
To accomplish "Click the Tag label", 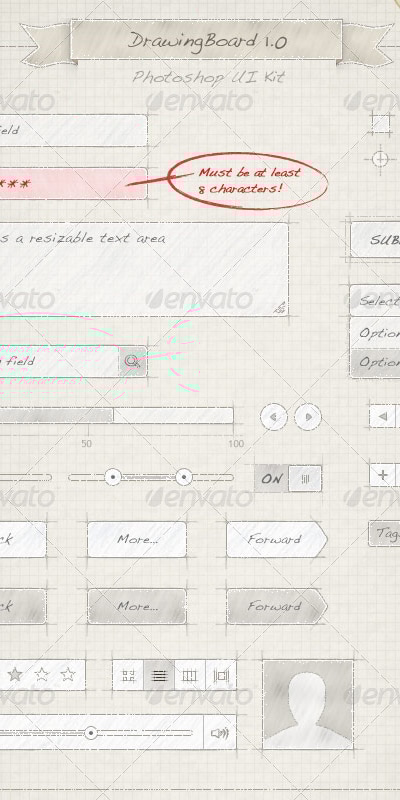I will coord(385,534).
